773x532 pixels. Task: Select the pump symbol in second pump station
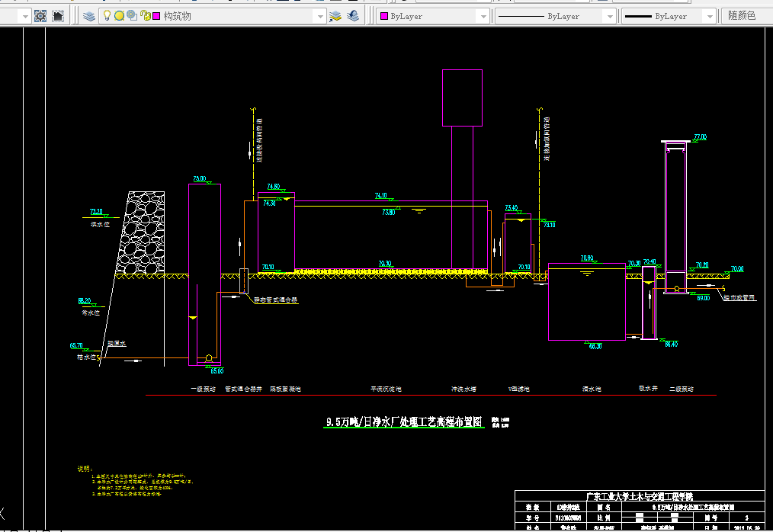coord(677,288)
